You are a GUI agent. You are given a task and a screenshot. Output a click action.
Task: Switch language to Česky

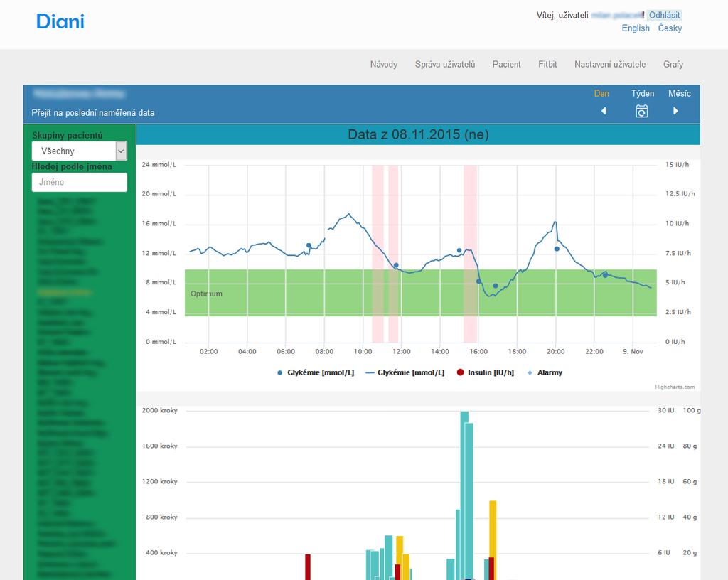(x=670, y=28)
